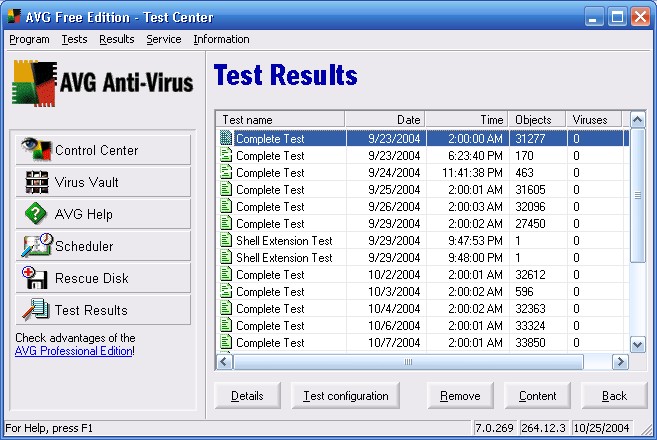Open the Scheduler button
Image resolution: width=657 pixels, height=440 pixels.
pos(103,246)
